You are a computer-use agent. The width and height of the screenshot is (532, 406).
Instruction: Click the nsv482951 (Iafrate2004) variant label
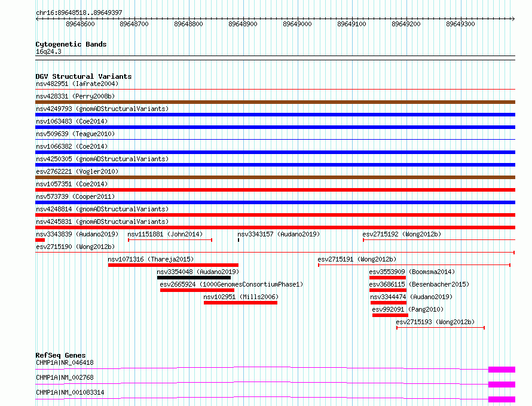(x=77, y=84)
